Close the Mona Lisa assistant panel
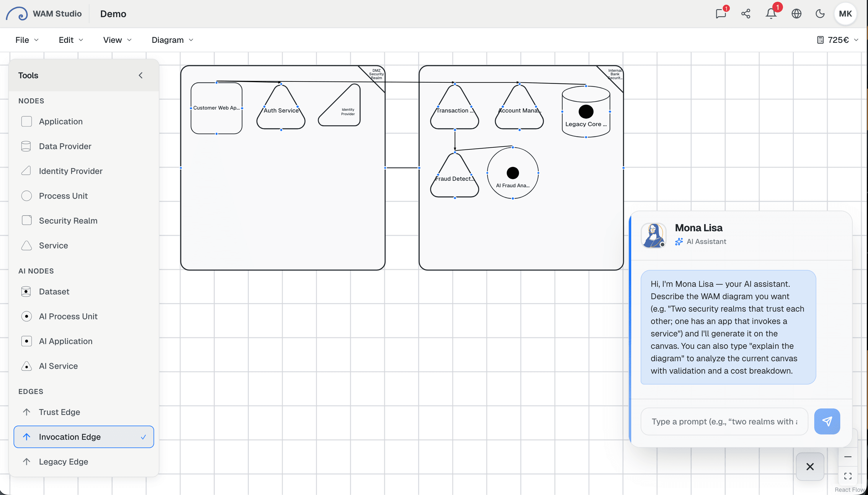 [x=810, y=466]
